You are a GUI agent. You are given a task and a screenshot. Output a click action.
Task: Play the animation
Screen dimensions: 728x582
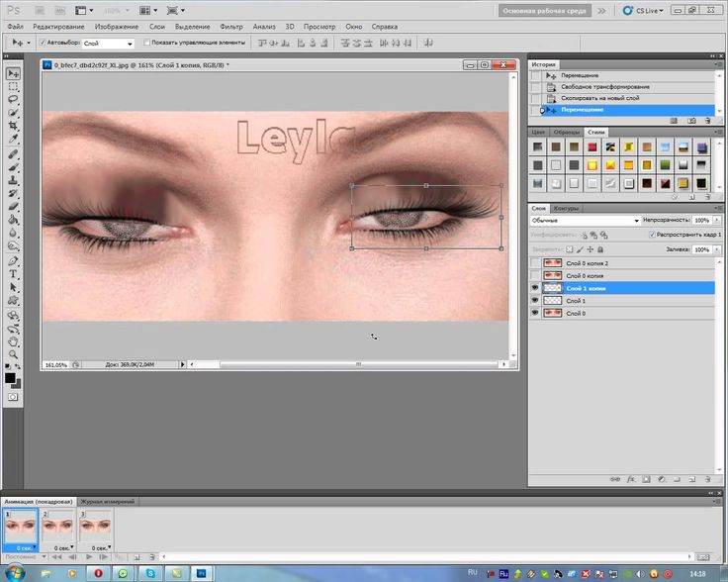pos(89,556)
